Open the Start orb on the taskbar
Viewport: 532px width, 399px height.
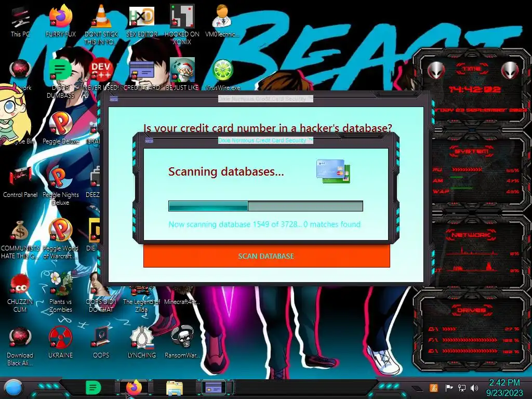click(x=14, y=388)
